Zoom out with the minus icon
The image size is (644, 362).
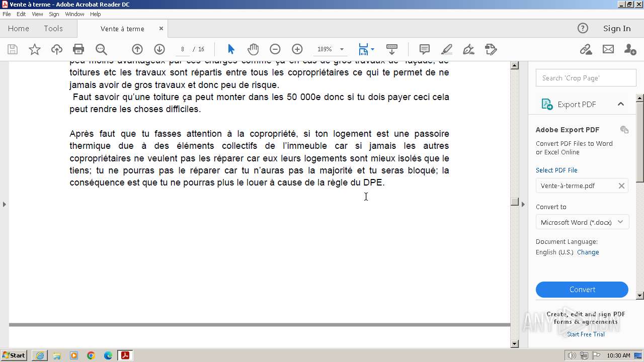(275, 49)
